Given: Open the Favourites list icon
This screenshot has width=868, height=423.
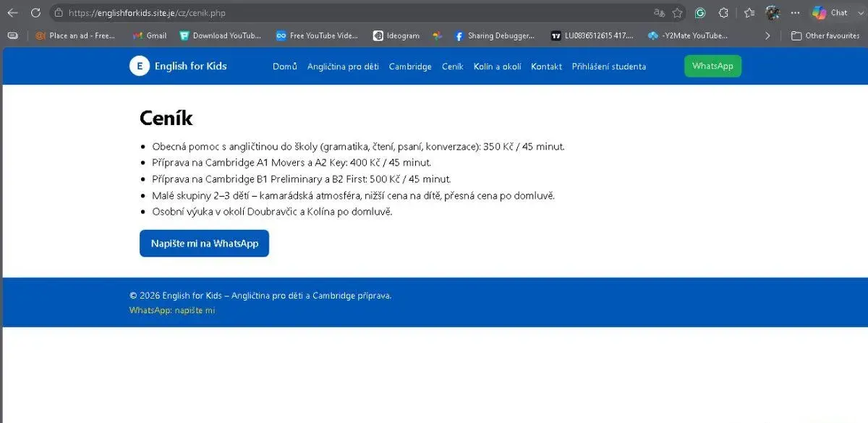Looking at the screenshot, I should pos(749,12).
